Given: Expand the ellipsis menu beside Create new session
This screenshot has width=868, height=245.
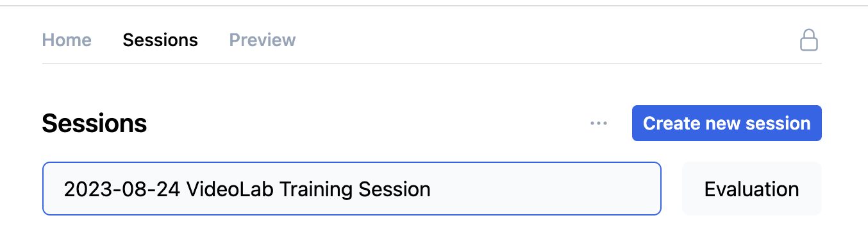Looking at the screenshot, I should (599, 123).
